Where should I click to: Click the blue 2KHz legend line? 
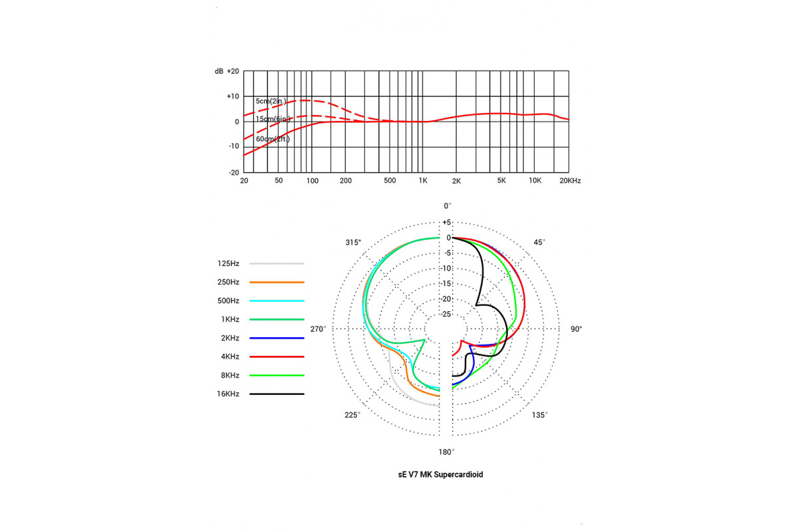277,338
